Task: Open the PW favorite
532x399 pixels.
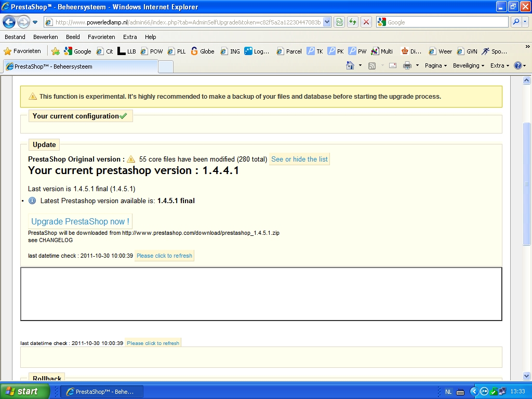Action: pyautogui.click(x=357, y=51)
